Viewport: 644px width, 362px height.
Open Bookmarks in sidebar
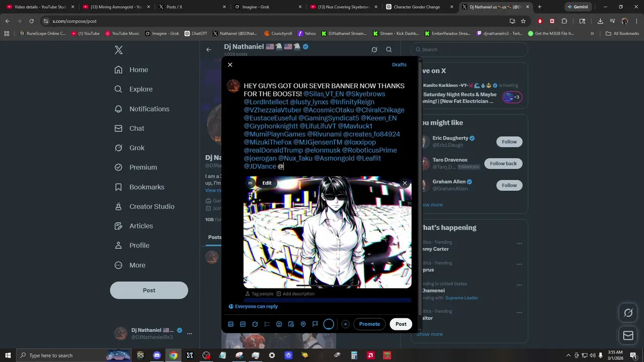pos(140,187)
